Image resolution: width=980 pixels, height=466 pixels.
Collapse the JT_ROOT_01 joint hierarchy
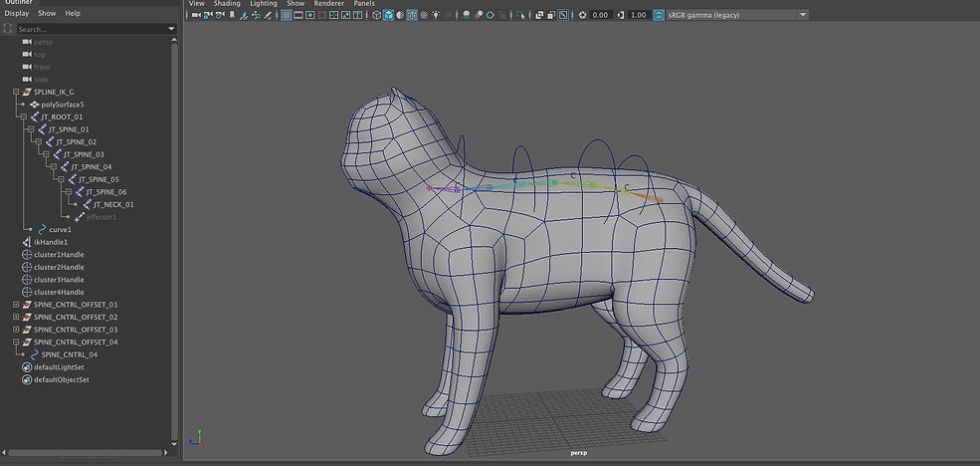pyautogui.click(x=24, y=116)
